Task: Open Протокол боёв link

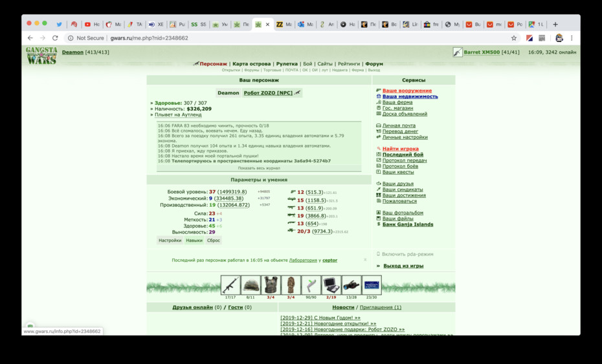Action: 400,166
